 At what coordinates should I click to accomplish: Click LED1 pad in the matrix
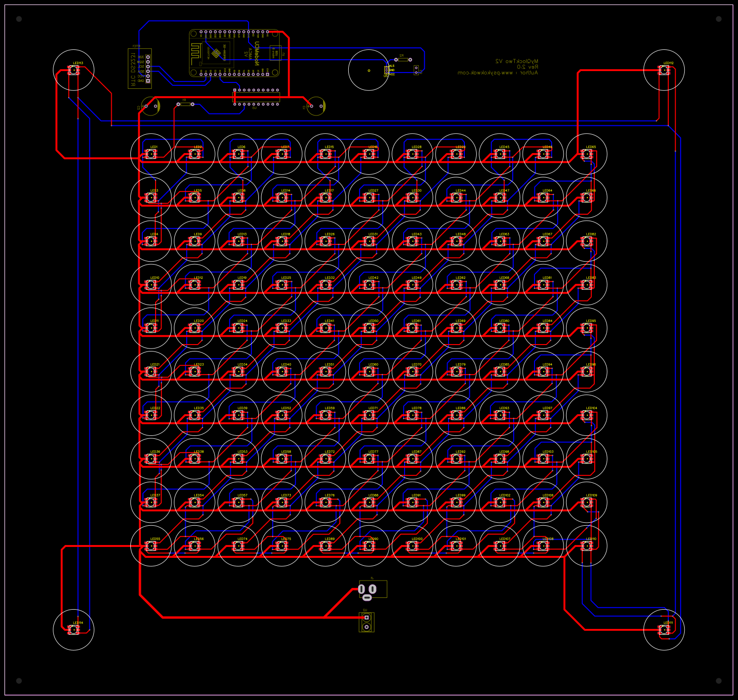click(x=151, y=154)
